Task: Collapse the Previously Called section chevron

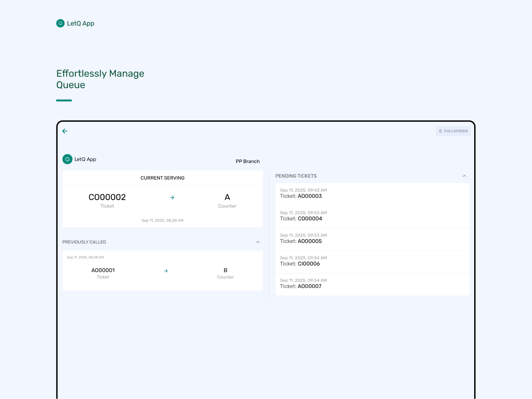Action: click(258, 242)
